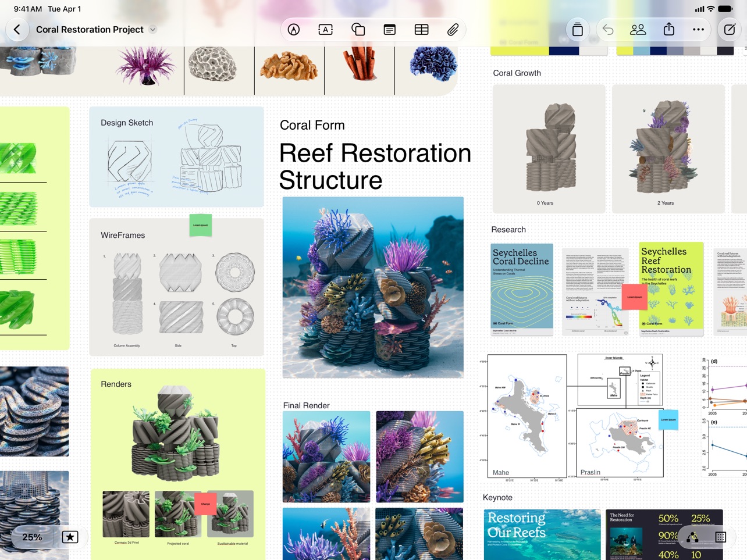The image size is (747, 560).
Task: Select the "Keynote" section label
Action: tap(497, 497)
